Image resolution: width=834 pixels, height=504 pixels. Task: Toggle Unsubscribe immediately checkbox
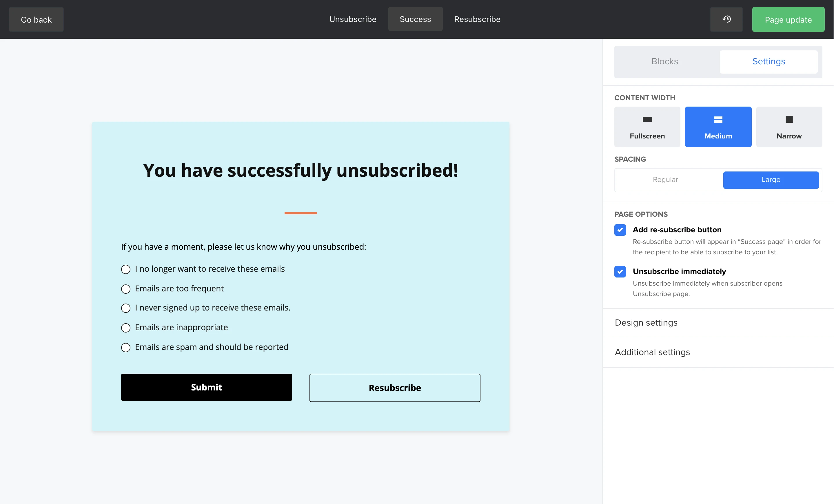[620, 272]
